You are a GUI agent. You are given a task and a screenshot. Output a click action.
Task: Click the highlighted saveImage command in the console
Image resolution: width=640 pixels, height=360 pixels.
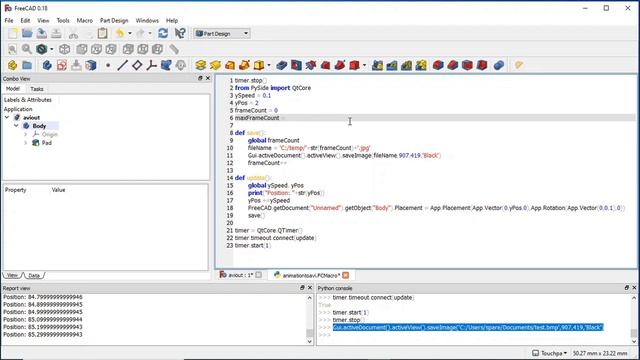point(468,327)
